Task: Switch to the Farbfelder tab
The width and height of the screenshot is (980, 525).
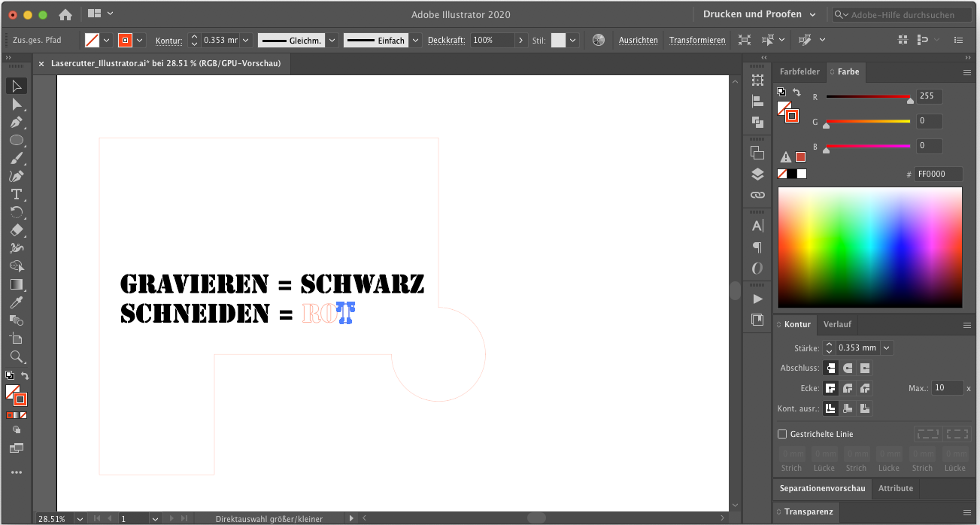Action: pos(799,72)
